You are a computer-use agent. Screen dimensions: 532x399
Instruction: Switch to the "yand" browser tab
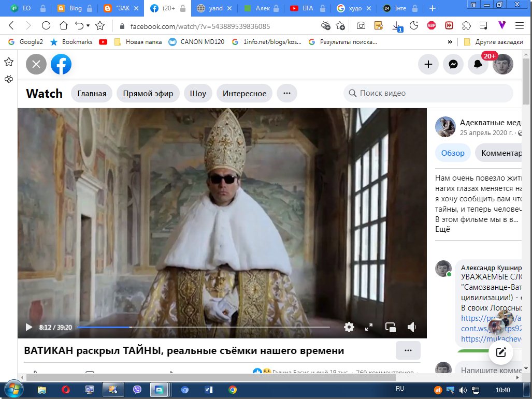(x=215, y=8)
